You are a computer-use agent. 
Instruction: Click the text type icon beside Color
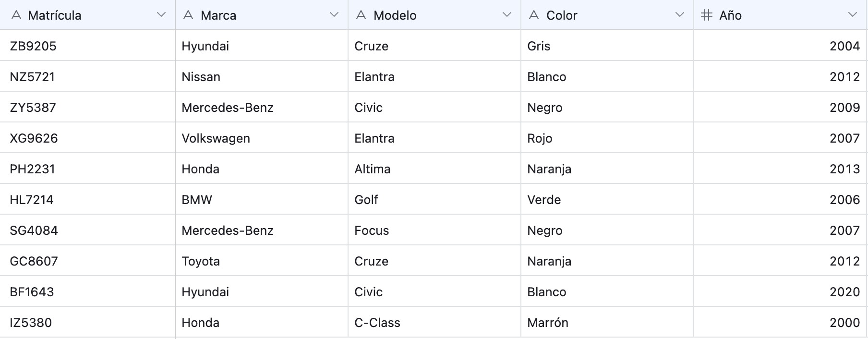coord(534,15)
